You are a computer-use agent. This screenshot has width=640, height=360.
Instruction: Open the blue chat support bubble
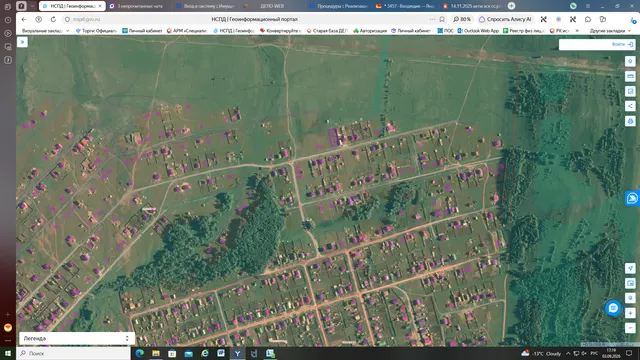click(613, 308)
